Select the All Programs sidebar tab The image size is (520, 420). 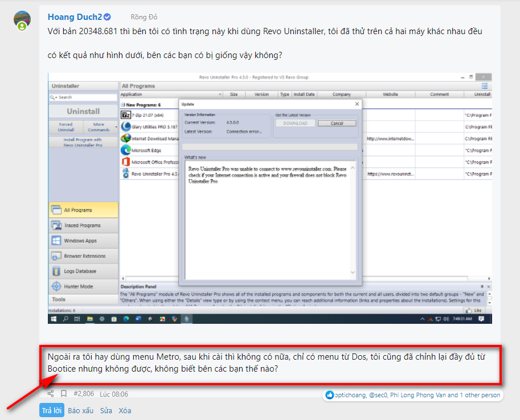pos(83,210)
